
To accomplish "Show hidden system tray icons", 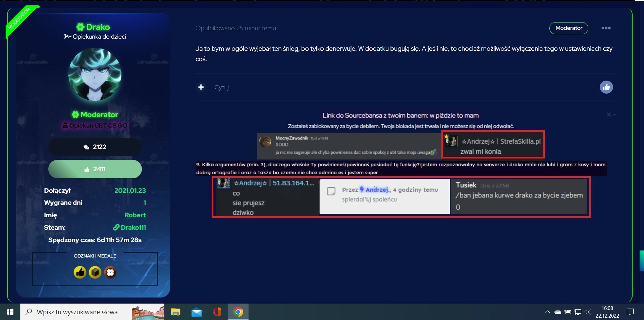I will tap(548, 312).
